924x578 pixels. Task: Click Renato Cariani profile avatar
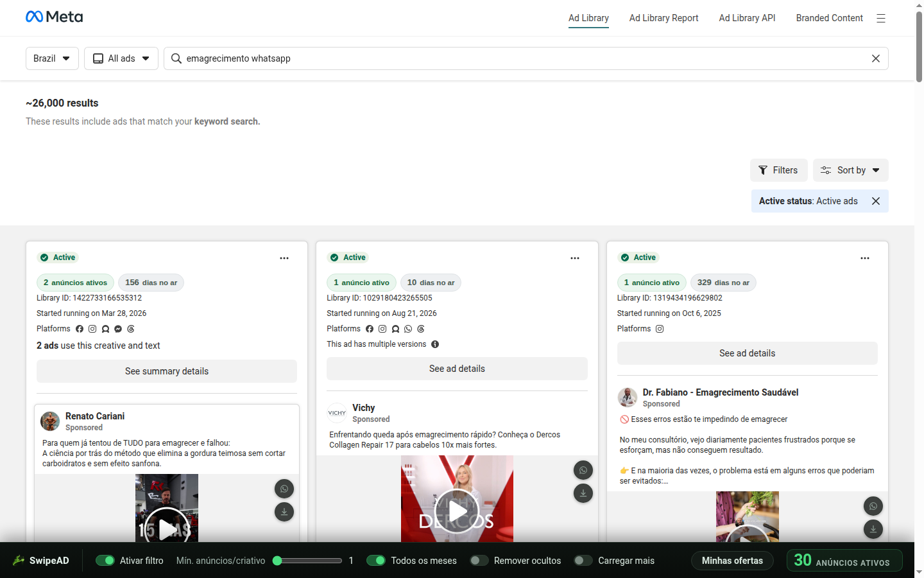pos(50,421)
